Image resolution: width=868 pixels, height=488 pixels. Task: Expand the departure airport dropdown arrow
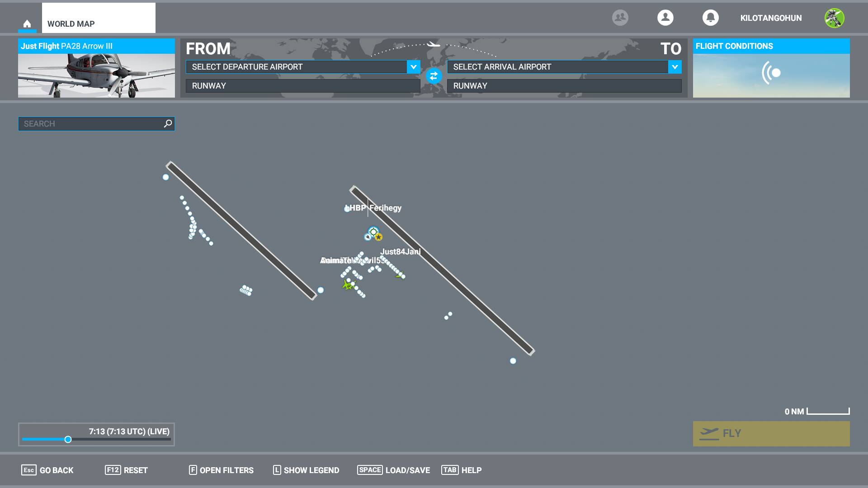coord(413,67)
